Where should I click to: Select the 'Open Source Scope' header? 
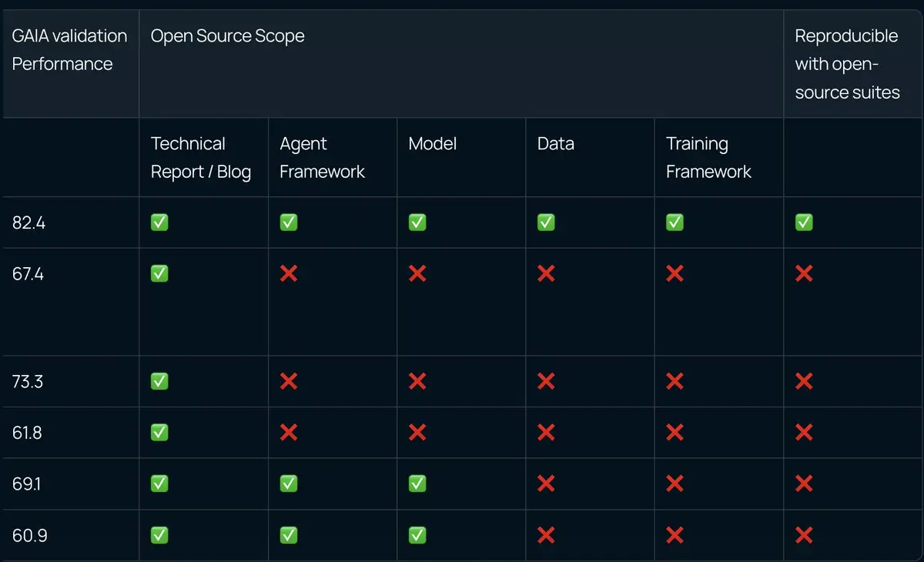[x=227, y=36]
